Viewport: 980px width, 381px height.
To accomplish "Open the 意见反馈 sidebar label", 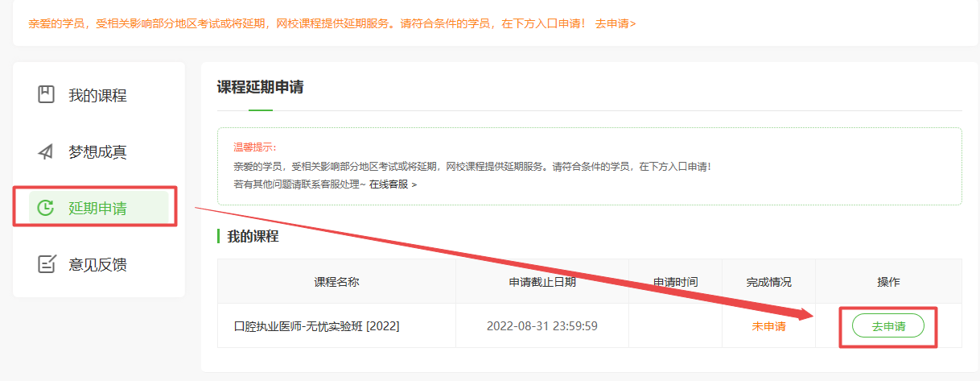I will click(x=97, y=264).
